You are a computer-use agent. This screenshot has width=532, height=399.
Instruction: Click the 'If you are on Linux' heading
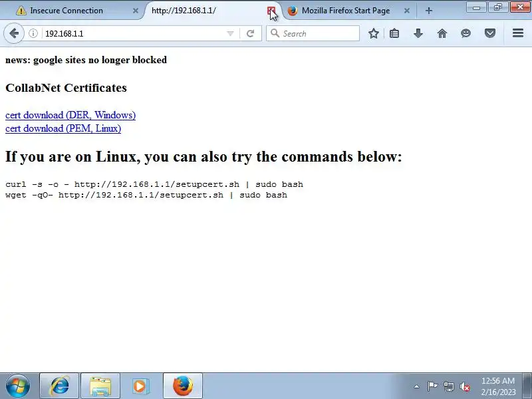[203, 156]
